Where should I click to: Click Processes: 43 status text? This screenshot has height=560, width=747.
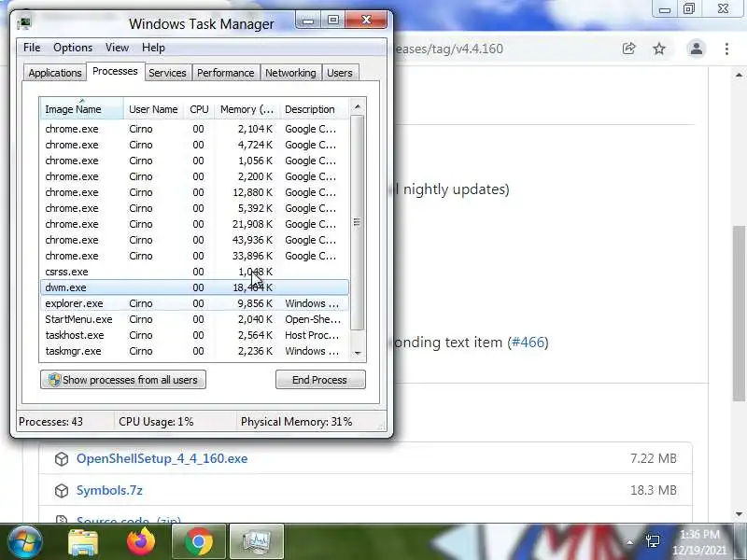(x=50, y=422)
